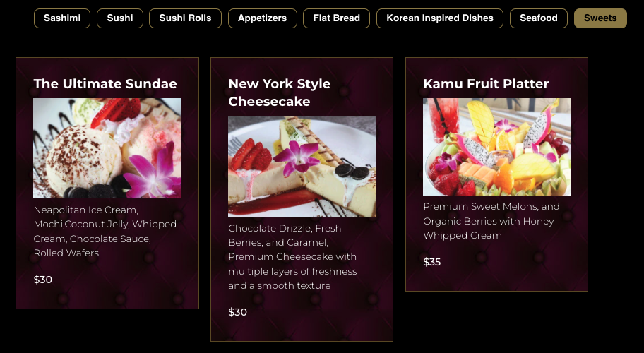
Task: Switch to the Seafood tab
Action: click(539, 18)
